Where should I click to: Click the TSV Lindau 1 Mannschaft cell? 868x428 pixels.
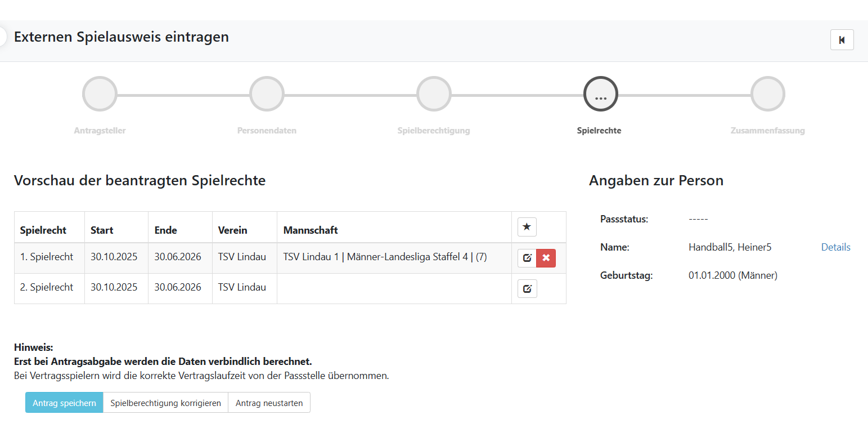pos(385,257)
